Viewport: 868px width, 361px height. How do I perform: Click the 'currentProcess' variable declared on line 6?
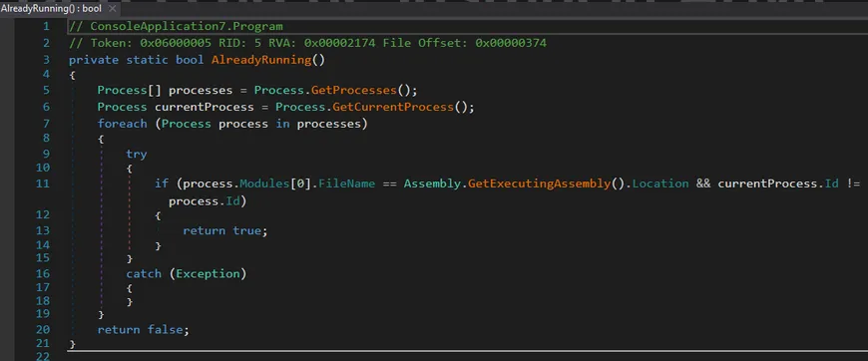(205, 107)
